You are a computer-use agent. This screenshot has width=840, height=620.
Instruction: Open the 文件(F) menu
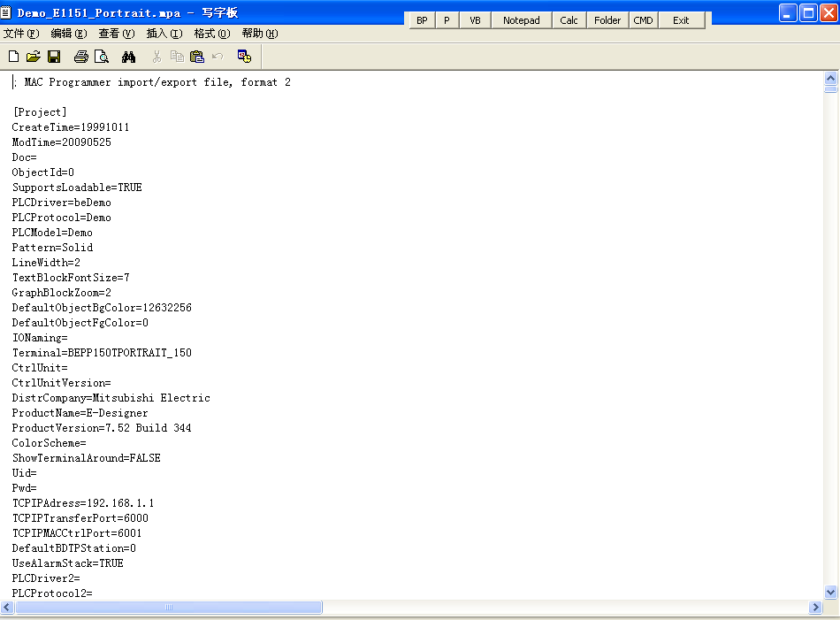[x=21, y=34]
